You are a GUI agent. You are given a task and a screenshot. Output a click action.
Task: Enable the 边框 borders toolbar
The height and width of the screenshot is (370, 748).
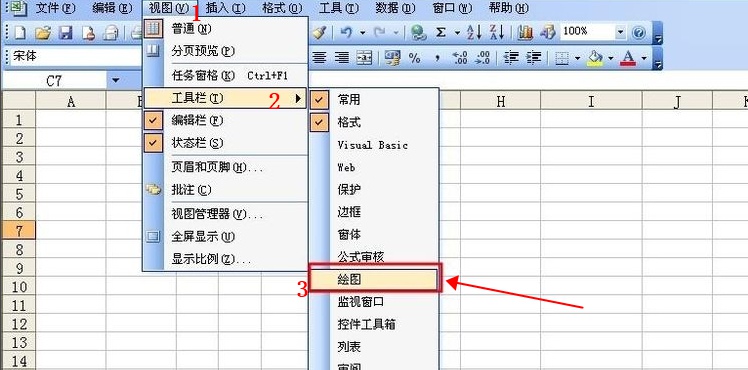(x=374, y=212)
